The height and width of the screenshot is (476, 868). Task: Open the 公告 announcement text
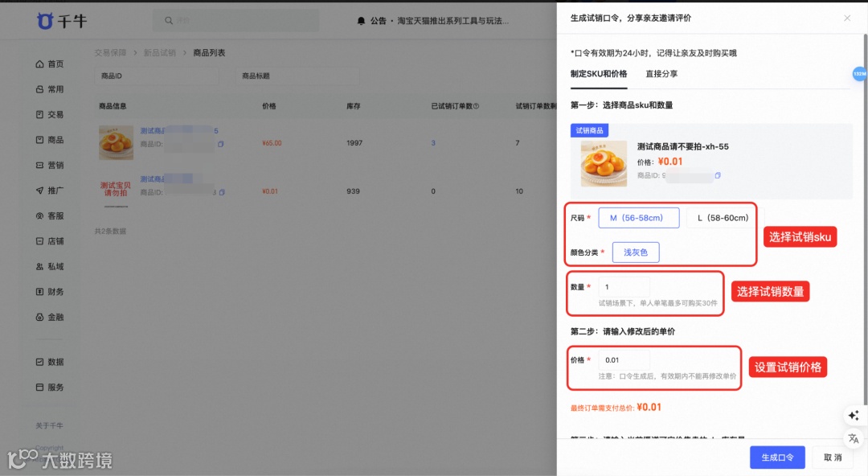[x=440, y=21]
